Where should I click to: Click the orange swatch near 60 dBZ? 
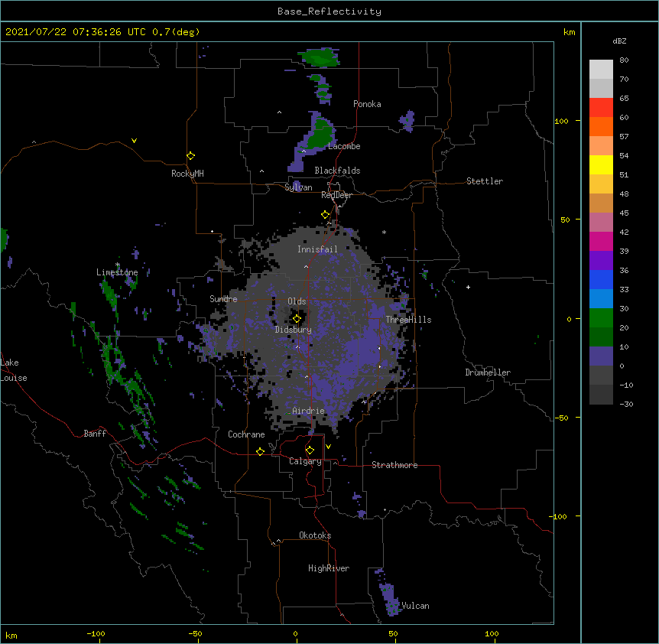pyautogui.click(x=601, y=126)
